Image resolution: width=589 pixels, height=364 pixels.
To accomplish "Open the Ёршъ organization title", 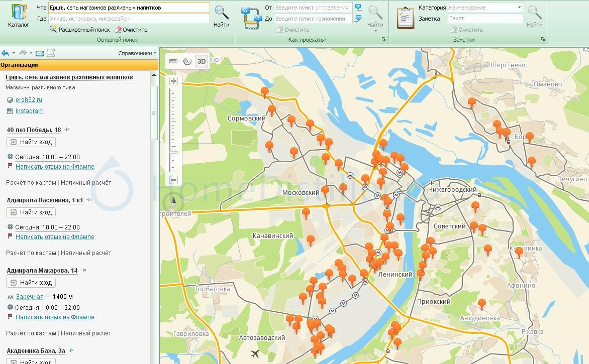I will [x=69, y=77].
